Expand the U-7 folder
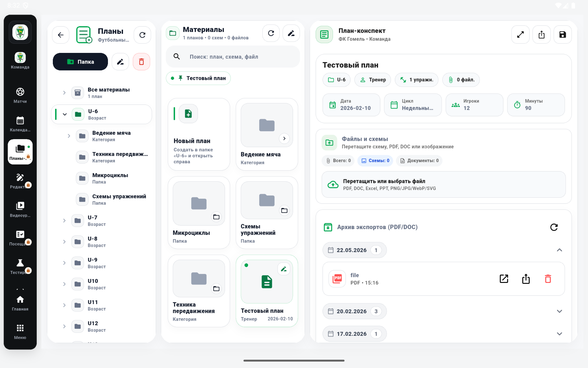The width and height of the screenshot is (588, 368). (x=64, y=221)
